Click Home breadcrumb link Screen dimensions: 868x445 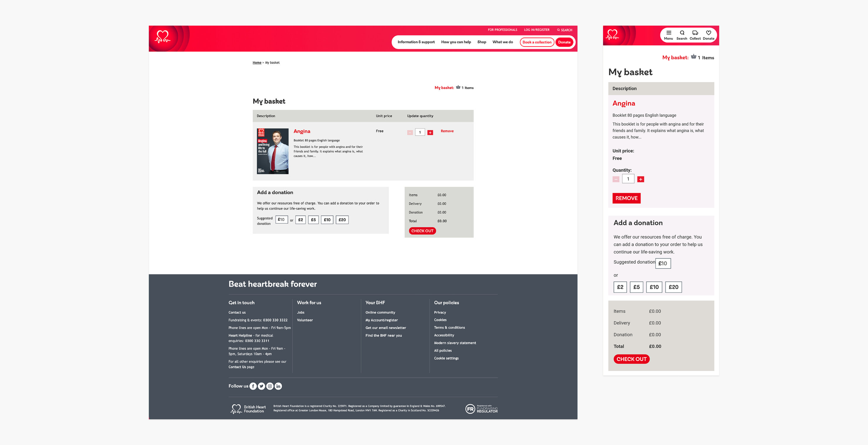[x=257, y=63]
